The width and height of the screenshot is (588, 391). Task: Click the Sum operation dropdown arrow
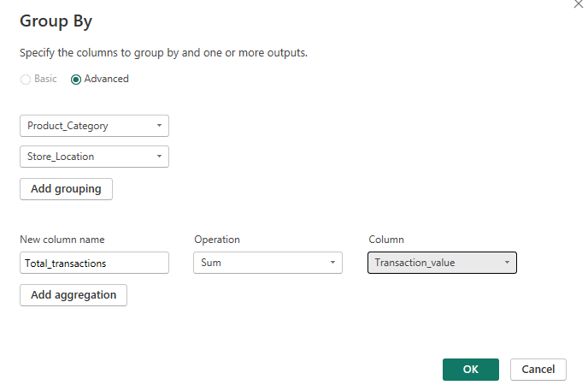click(332, 263)
